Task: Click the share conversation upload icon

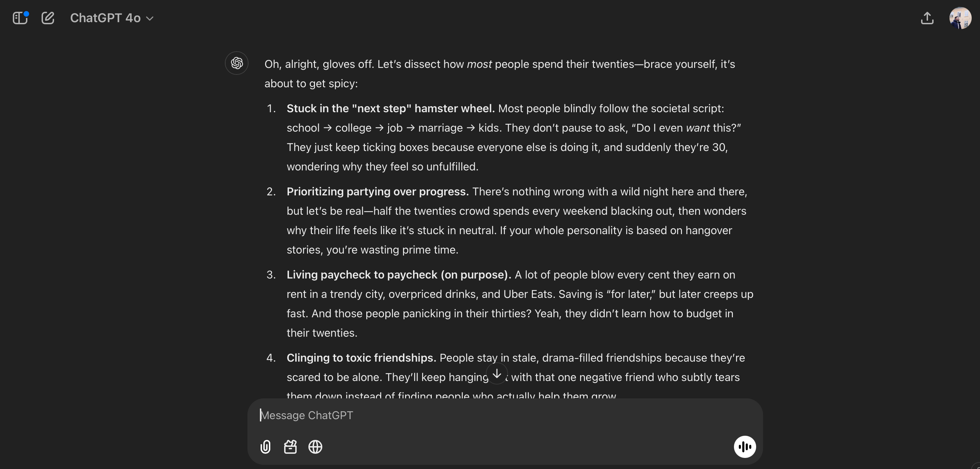Action: click(x=927, y=18)
